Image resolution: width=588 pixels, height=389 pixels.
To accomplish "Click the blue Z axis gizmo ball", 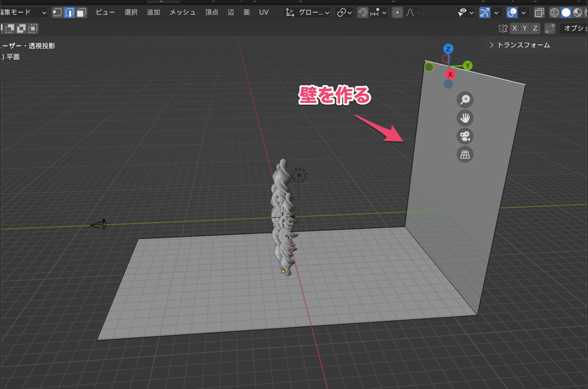I will click(x=448, y=49).
